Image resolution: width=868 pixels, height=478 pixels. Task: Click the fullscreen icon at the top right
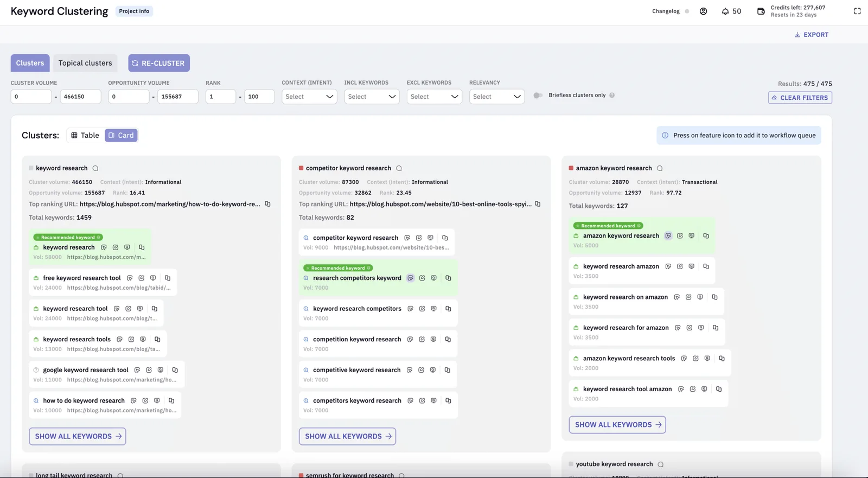click(857, 11)
